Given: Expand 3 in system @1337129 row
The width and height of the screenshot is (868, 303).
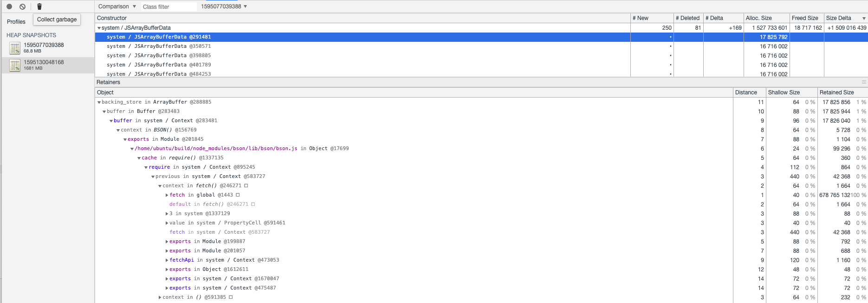Looking at the screenshot, I should pos(167,214).
